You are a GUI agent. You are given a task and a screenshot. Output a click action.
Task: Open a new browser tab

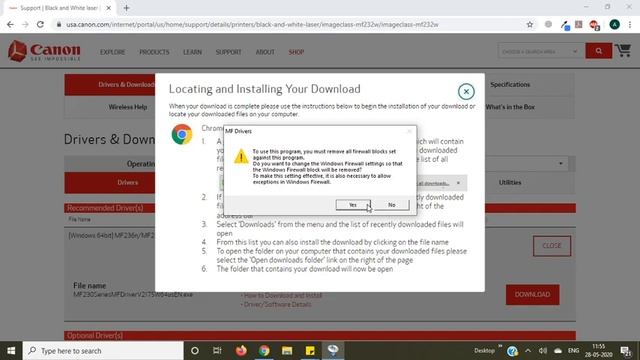click(127, 8)
